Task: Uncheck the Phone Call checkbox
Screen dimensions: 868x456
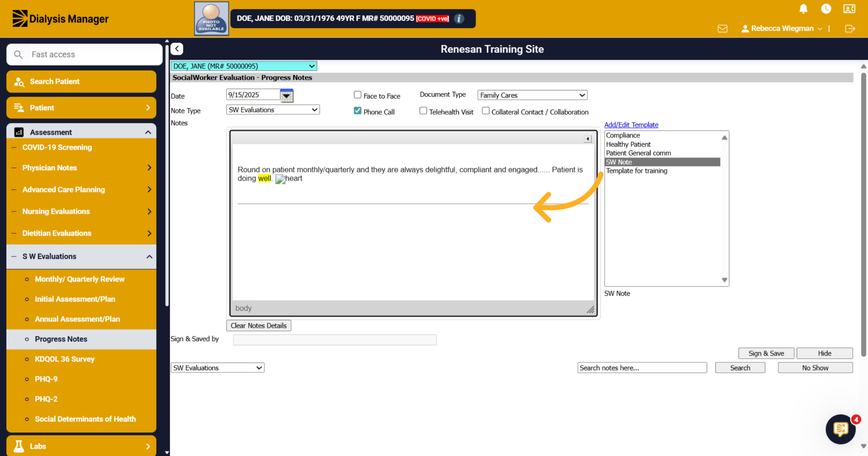Action: pyautogui.click(x=357, y=111)
